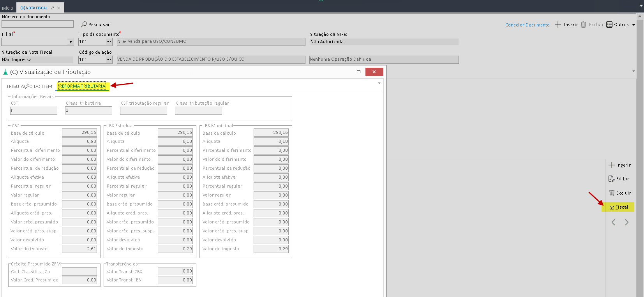Click the CST field in Informações Gerais
644x297 pixels.
coord(34,111)
